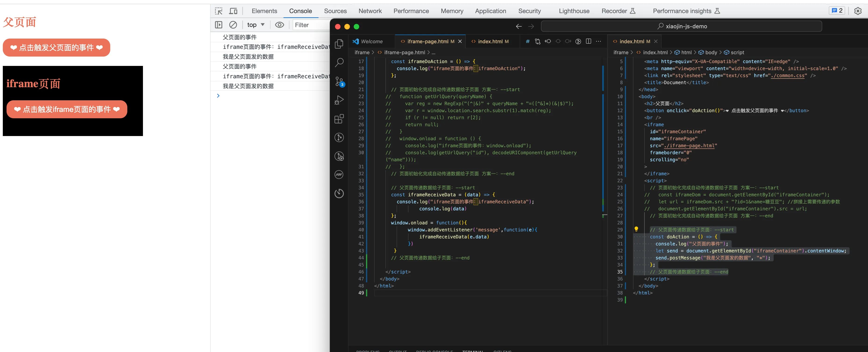Open DevTools settings gear

pyautogui.click(x=857, y=11)
